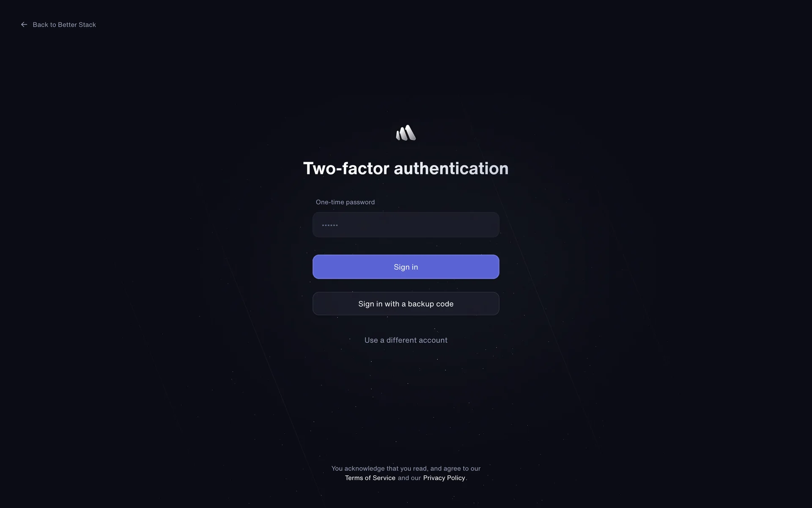Screen dimensions: 812x508
Task: Click the word "authentication" in the heading
Action: tap(451, 168)
